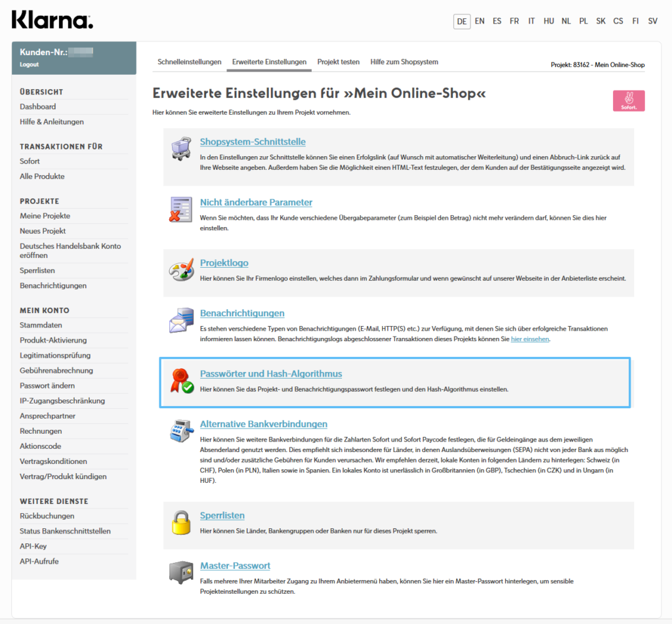Viewport: 672px width, 624px height.
Task: Select the FR language option
Action: click(x=514, y=21)
